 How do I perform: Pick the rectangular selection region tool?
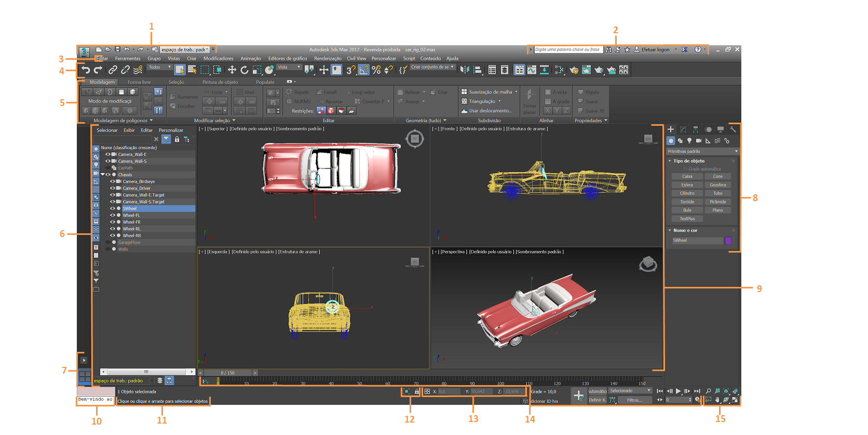(x=205, y=70)
